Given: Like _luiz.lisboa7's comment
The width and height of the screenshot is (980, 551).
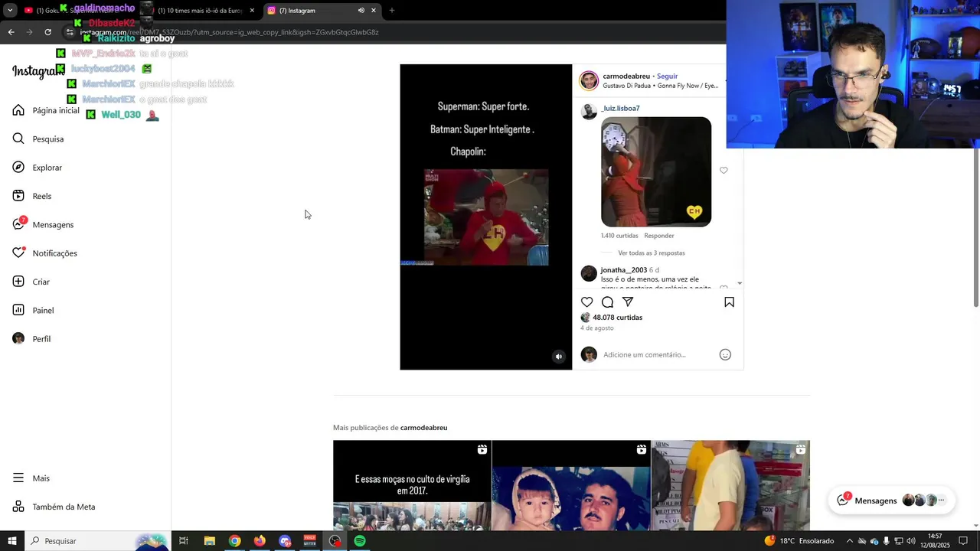Looking at the screenshot, I should (x=724, y=171).
